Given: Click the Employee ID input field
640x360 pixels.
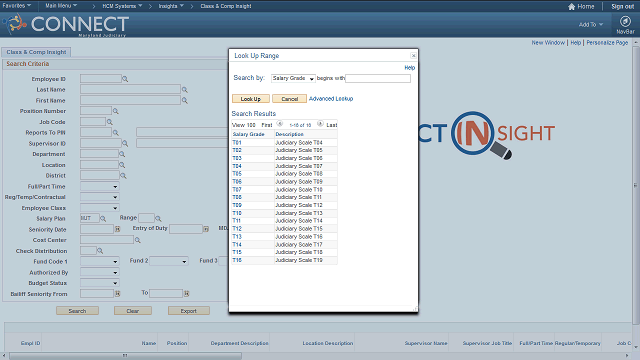Looking at the screenshot, I should [x=101, y=79].
